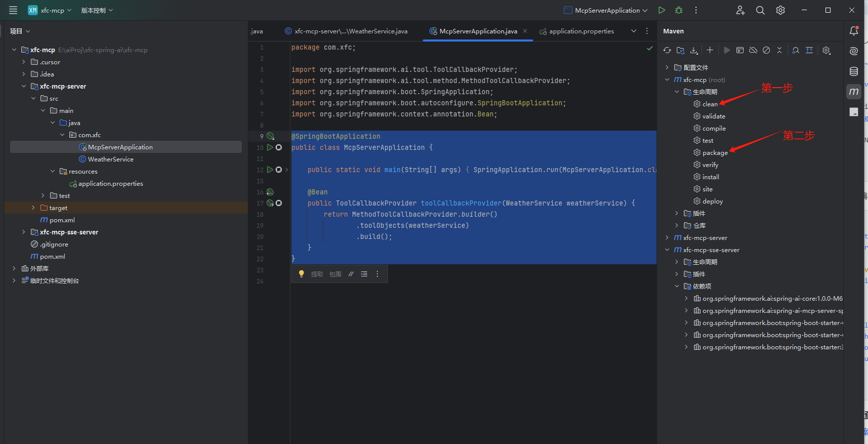Analyze Maven dependencies icon
The image size is (868, 444).
click(796, 50)
